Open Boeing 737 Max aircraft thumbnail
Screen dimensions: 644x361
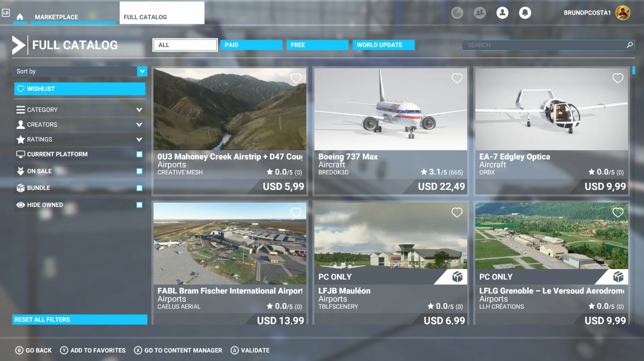click(x=391, y=109)
